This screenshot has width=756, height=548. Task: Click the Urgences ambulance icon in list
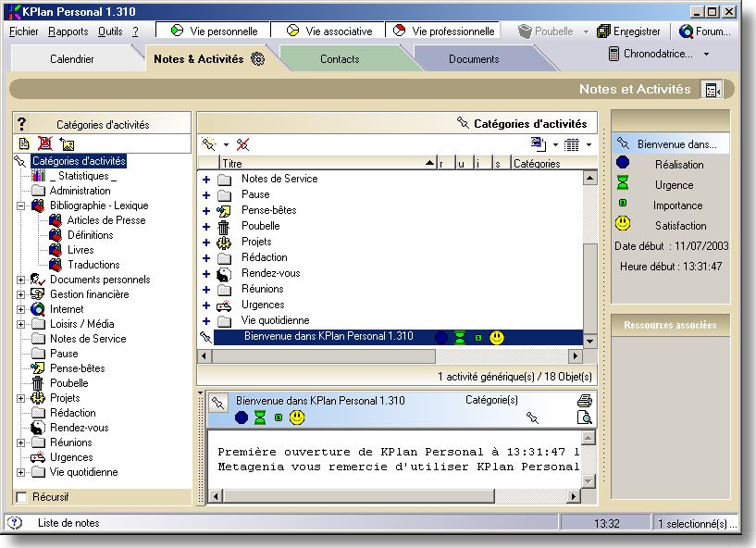tap(224, 305)
